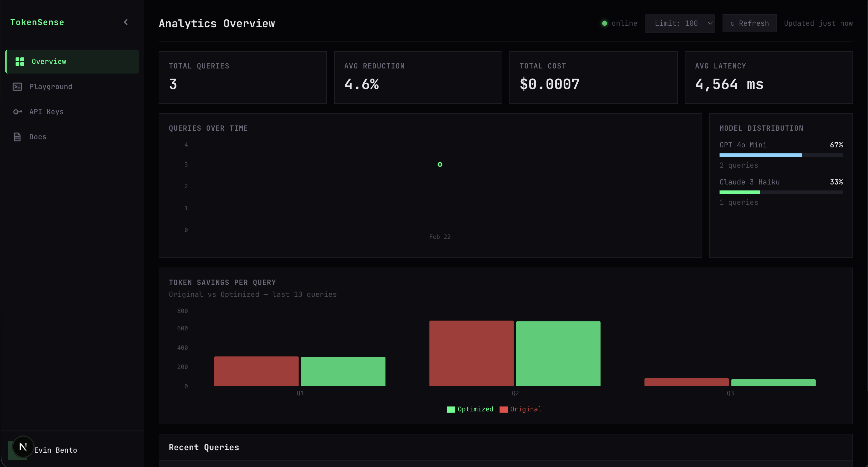Collapse the sidebar with the chevron
Image resolution: width=868 pixels, height=467 pixels.
pos(126,22)
